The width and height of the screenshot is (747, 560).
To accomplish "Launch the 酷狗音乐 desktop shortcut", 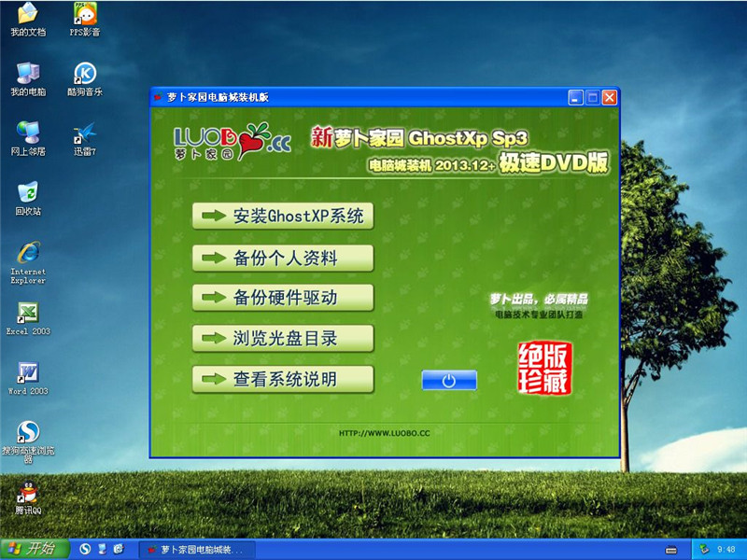I will (85, 79).
